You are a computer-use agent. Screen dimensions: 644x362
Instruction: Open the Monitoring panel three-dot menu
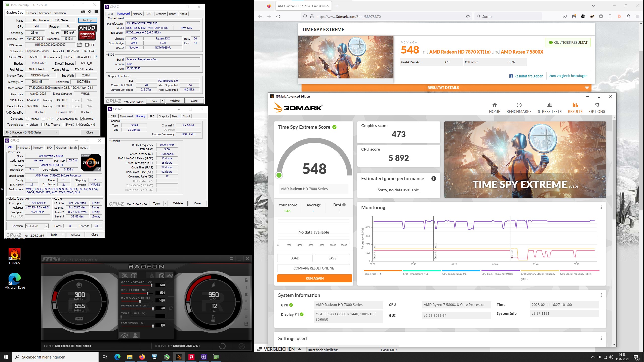pos(601,207)
